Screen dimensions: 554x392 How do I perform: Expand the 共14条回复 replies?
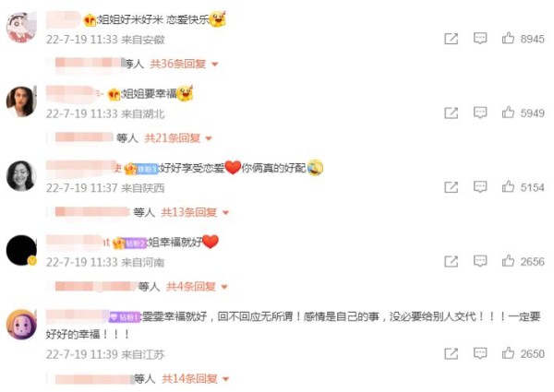pos(196,379)
